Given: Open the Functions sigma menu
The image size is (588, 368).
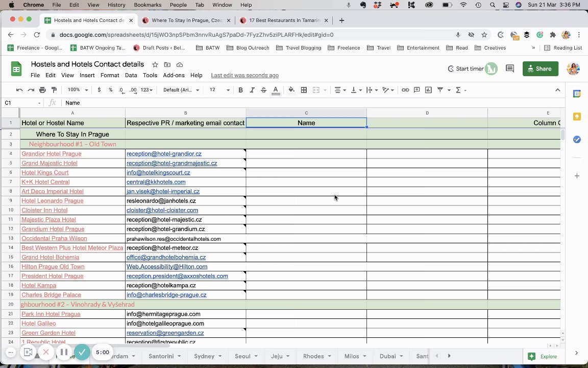Looking at the screenshot, I should 460,90.
